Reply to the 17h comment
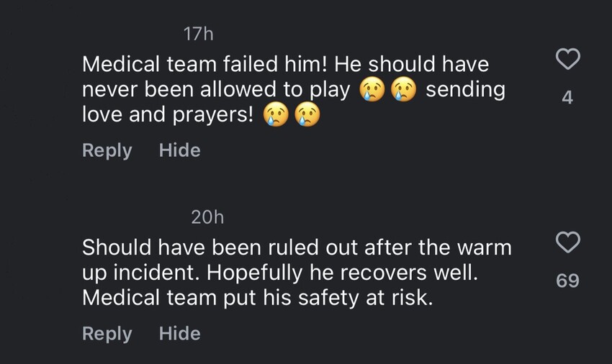 [107, 150]
